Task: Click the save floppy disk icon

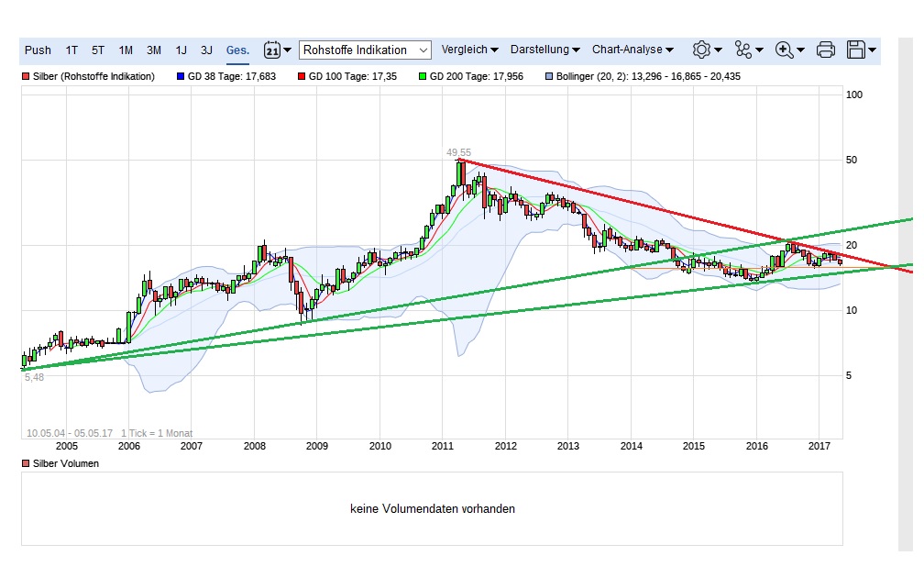Action: 856,50
